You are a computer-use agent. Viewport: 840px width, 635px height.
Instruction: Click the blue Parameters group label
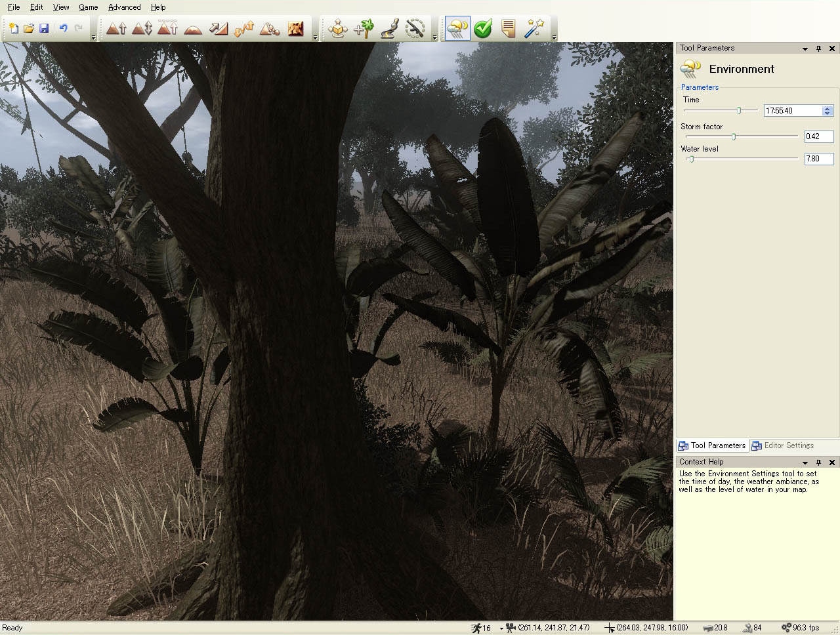700,87
